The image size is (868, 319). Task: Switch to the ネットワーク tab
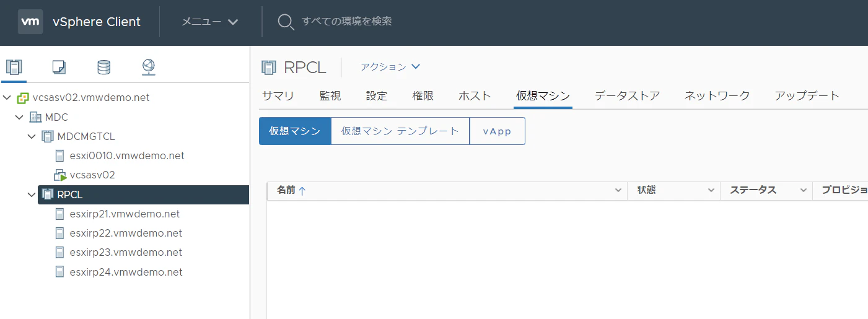coord(717,96)
